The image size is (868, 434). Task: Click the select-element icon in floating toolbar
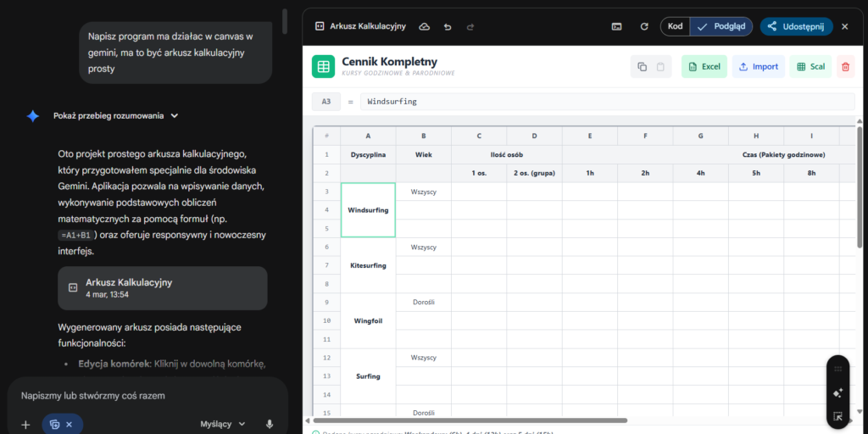tap(837, 416)
